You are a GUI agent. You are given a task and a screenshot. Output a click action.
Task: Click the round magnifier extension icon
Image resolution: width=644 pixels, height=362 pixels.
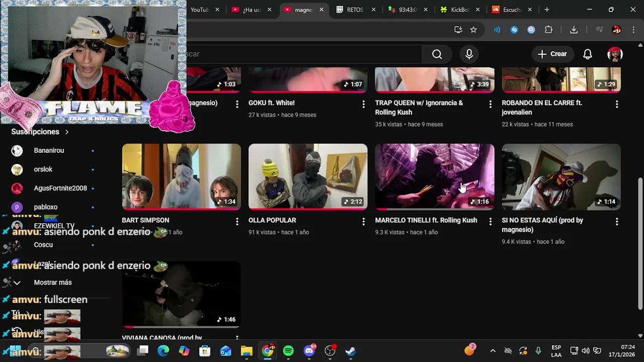coord(531,30)
